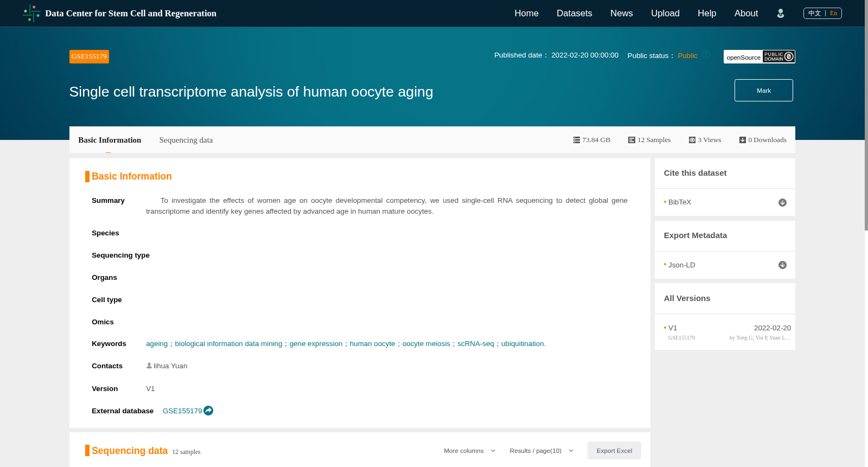Click the 73.84 GB storage size icon
The width and height of the screenshot is (868, 467).
pyautogui.click(x=577, y=140)
